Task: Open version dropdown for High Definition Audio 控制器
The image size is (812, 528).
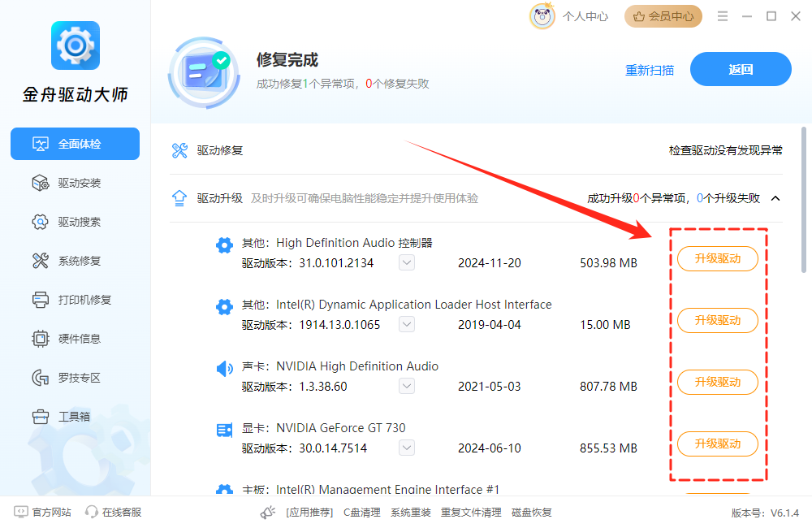Action: pyautogui.click(x=406, y=262)
